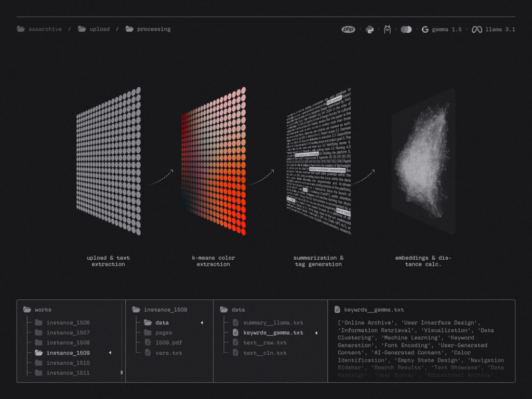Click the Meta llama 3.1 logo
532x399 pixels.
coord(477,30)
